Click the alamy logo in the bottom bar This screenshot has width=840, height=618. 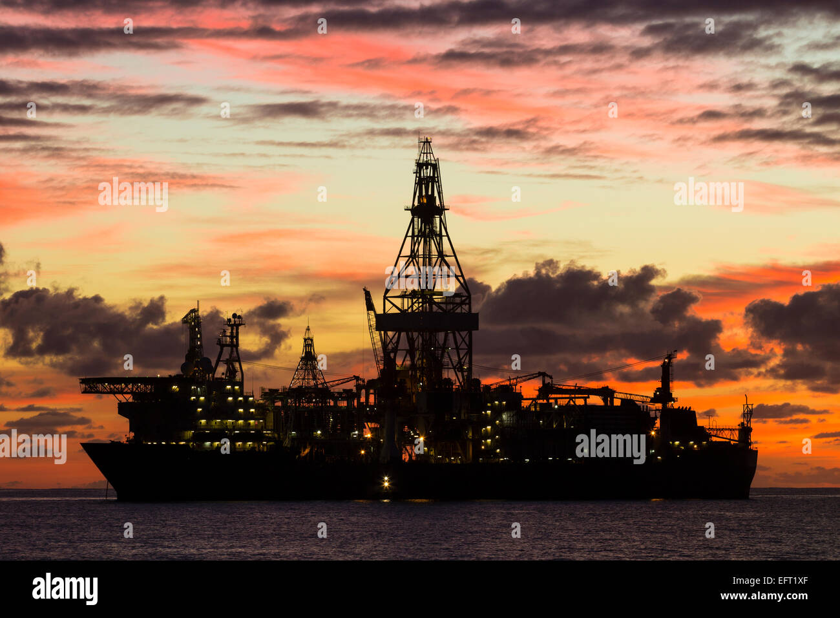65,589
